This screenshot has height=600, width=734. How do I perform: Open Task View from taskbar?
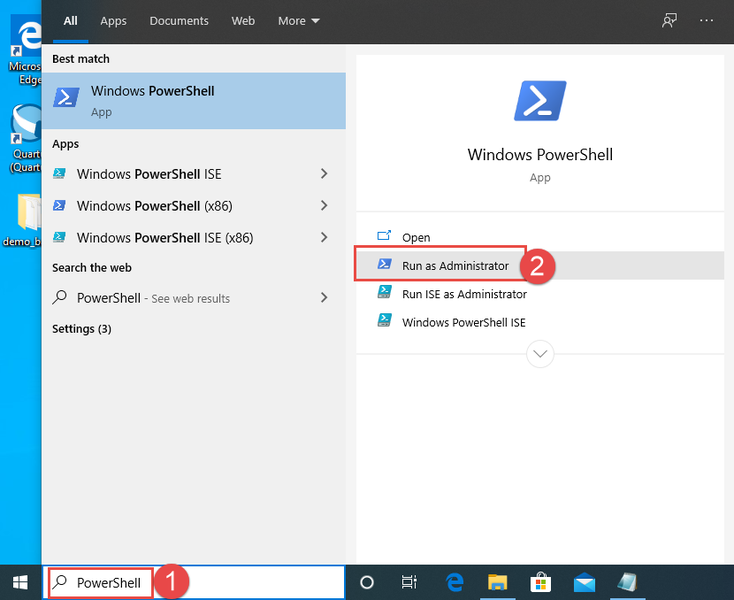[409, 582]
